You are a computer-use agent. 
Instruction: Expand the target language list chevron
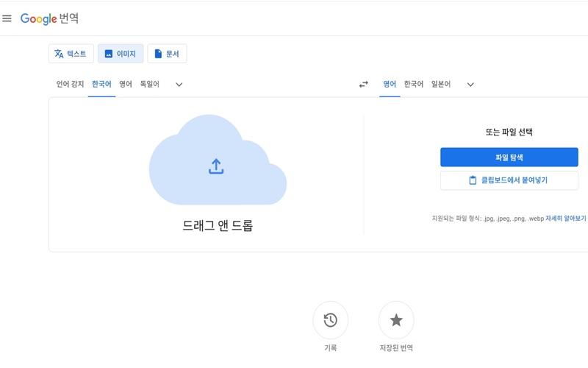coord(470,85)
